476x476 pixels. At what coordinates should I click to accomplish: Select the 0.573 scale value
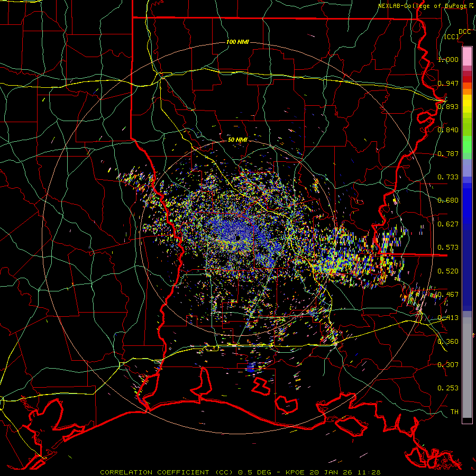click(x=448, y=248)
